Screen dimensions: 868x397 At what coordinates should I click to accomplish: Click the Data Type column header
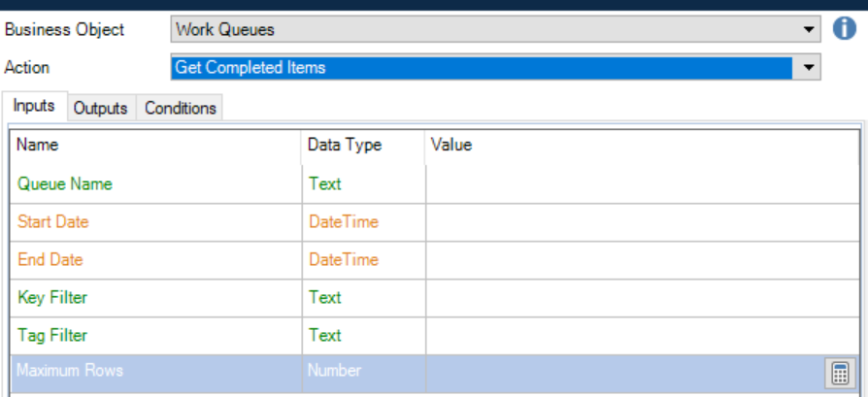[x=345, y=146]
